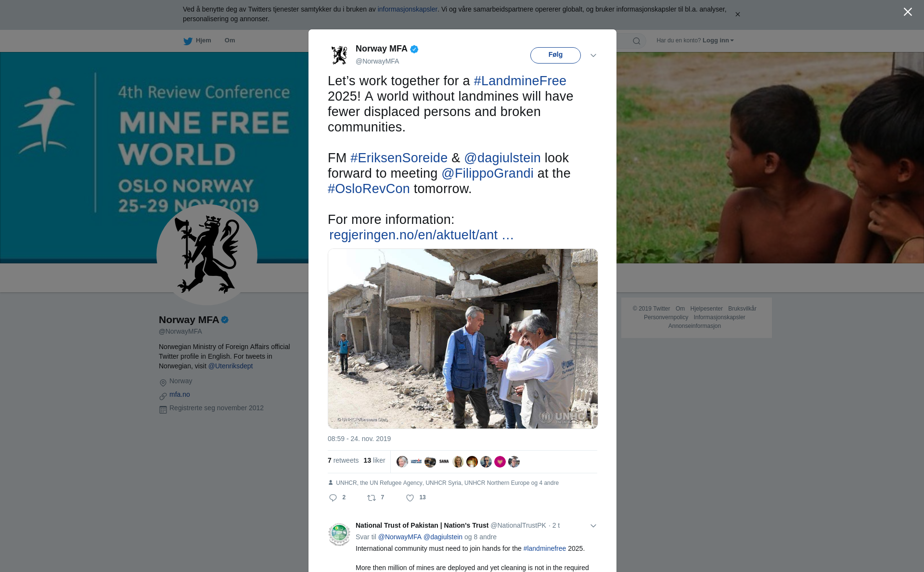
Task: Go to the Hjem menu item
Action: [x=204, y=40]
